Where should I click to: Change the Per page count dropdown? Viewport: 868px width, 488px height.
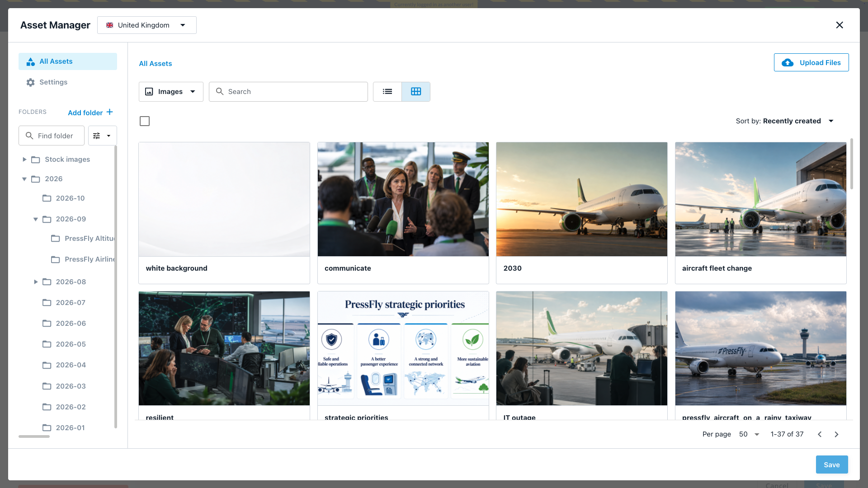tap(749, 434)
